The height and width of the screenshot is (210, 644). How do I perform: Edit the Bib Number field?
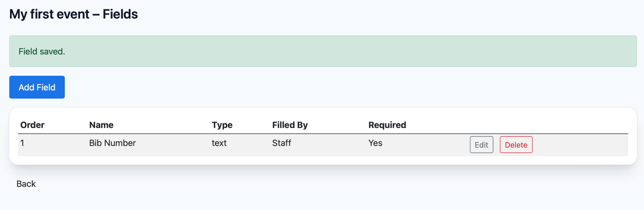(481, 145)
